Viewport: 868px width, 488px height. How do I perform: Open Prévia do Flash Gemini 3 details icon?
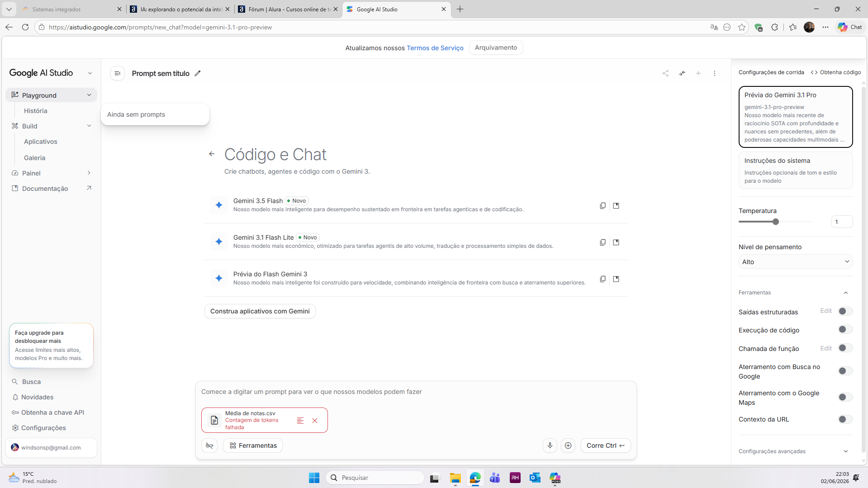tap(616, 279)
